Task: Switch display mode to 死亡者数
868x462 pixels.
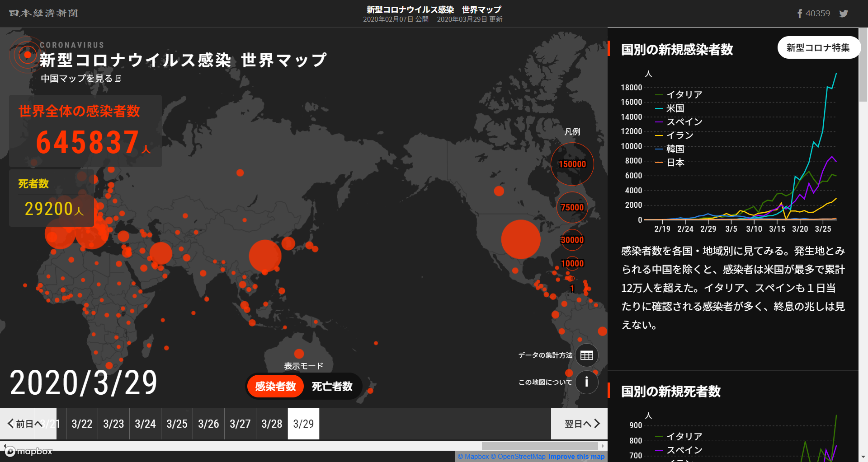Action: [332, 387]
